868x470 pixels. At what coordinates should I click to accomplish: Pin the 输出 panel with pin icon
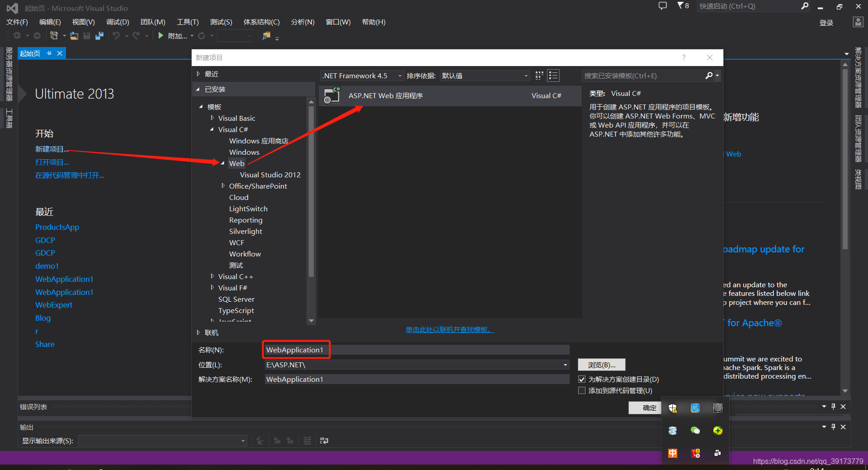[833, 427]
